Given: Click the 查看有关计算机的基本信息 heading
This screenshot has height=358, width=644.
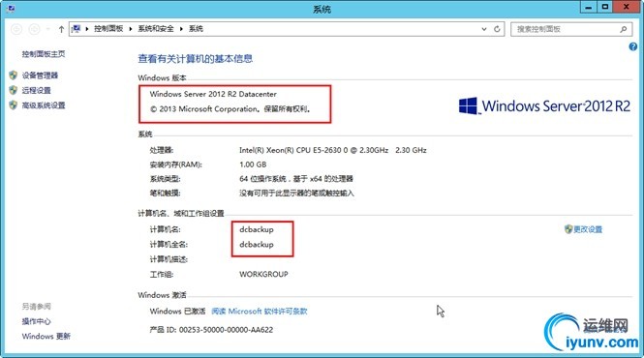Looking at the screenshot, I should [x=195, y=59].
